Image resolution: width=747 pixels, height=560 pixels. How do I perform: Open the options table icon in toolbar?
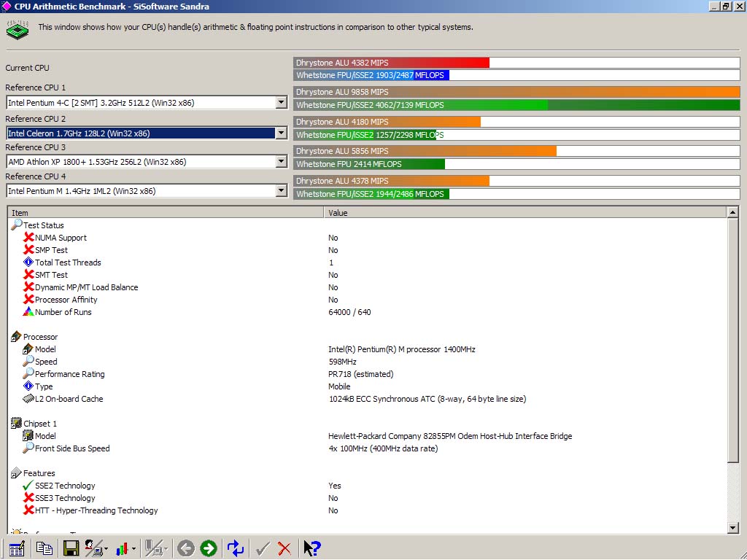click(x=17, y=548)
